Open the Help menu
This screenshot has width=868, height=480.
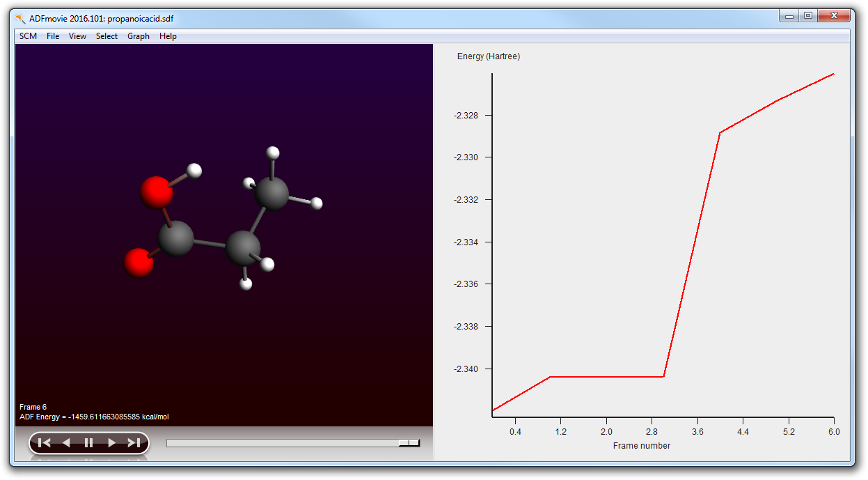tap(168, 36)
